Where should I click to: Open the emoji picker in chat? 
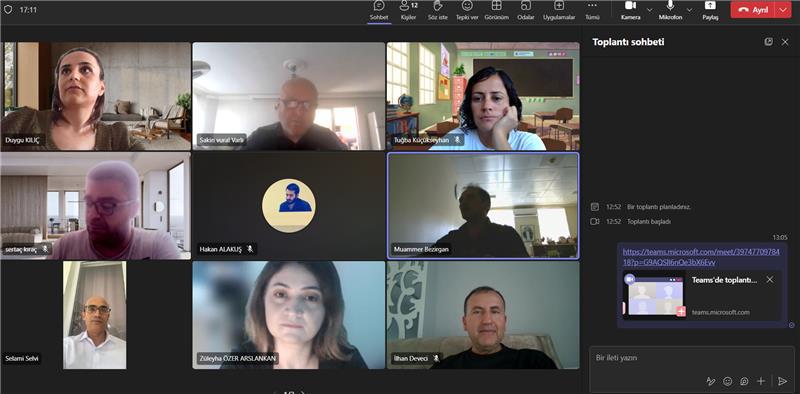pos(728,381)
